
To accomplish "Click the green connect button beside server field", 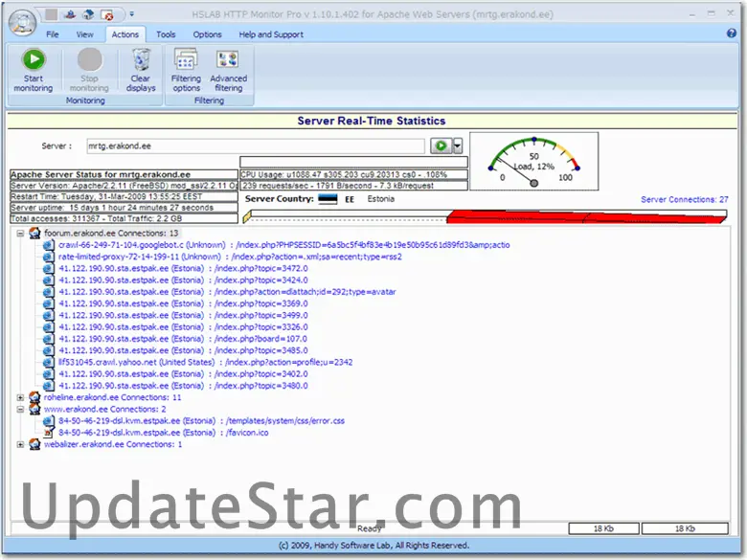I will (441, 146).
